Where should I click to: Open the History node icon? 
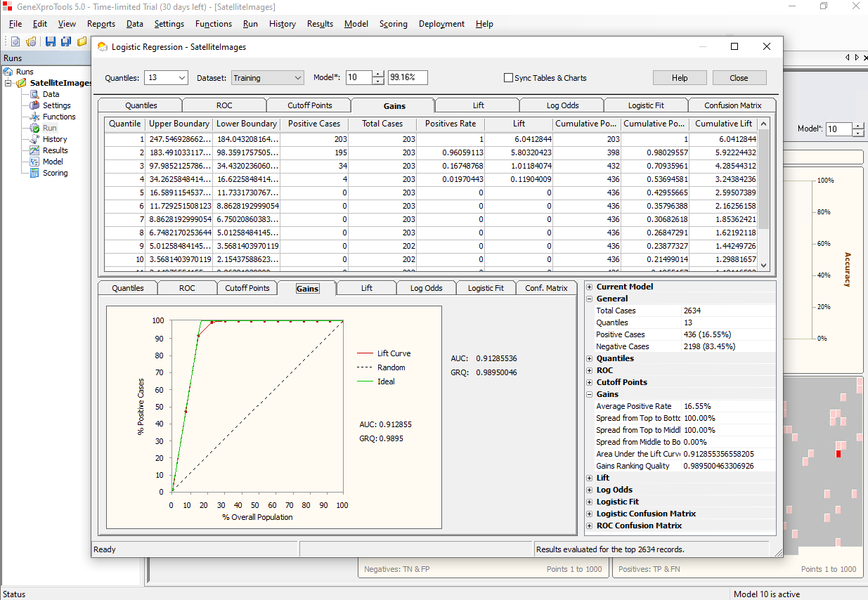point(34,139)
